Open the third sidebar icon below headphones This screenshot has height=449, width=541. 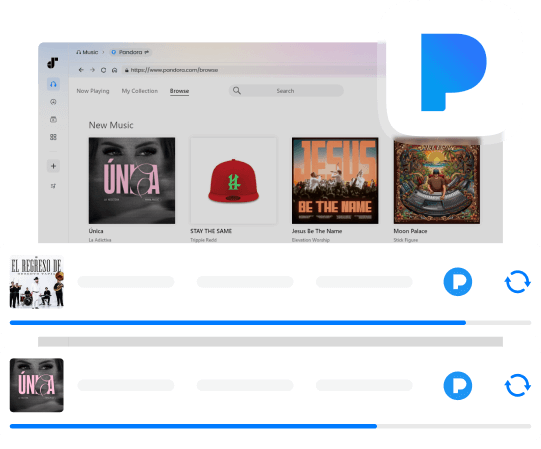pos(53,119)
